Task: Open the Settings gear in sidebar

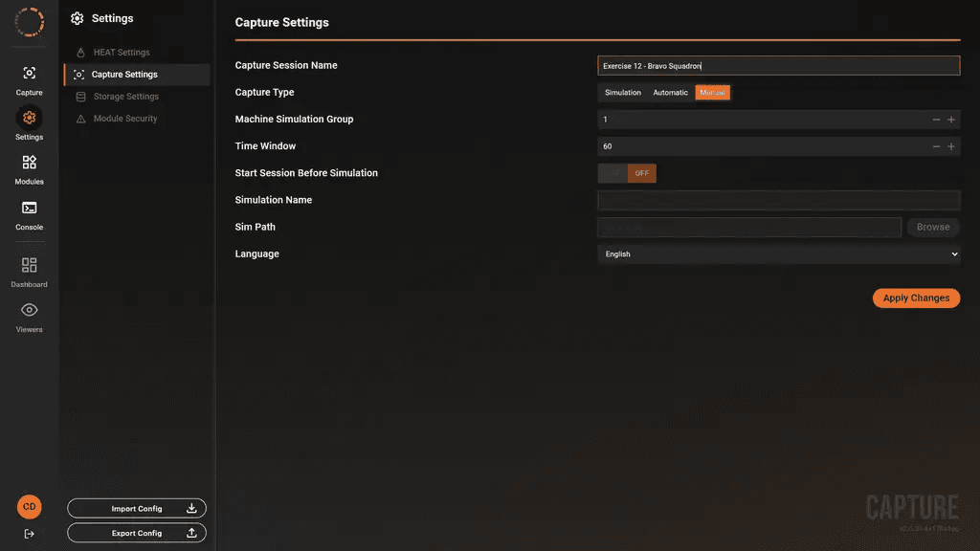Action: 29,123
